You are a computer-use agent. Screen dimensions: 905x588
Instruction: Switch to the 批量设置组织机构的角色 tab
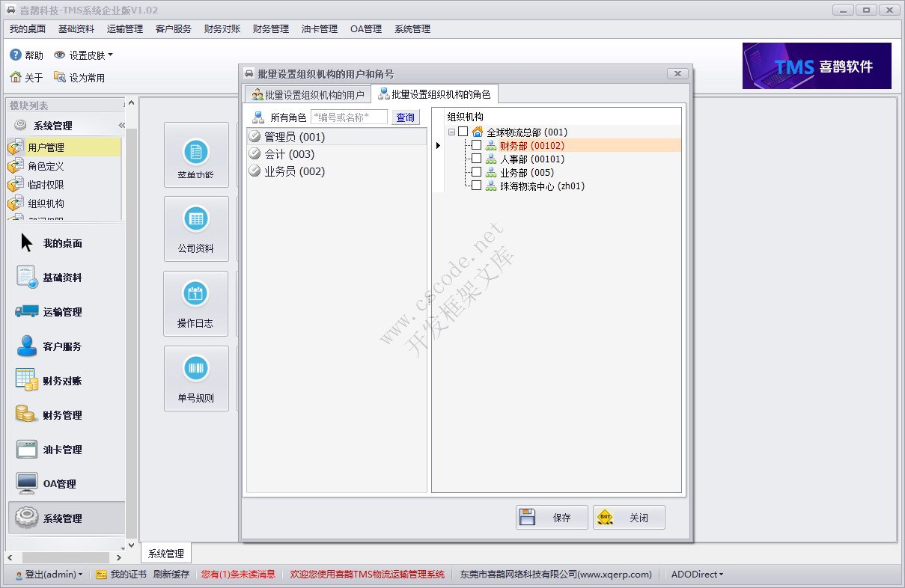click(x=435, y=94)
